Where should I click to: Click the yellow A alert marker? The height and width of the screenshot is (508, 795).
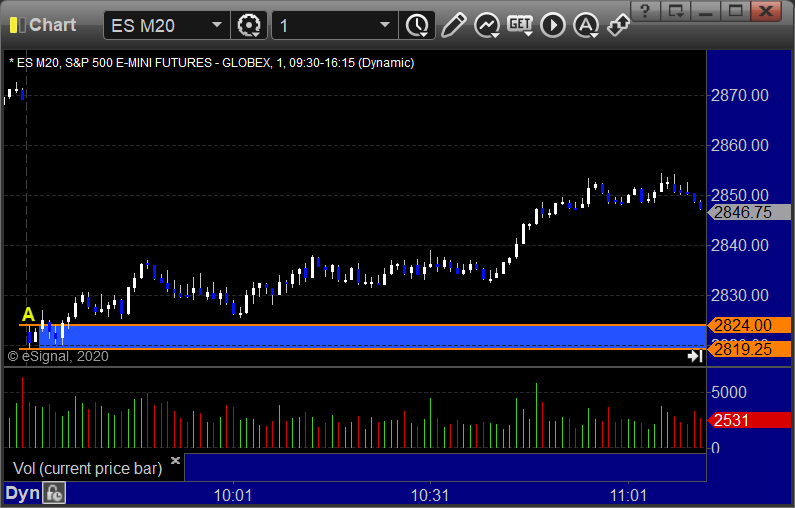point(28,314)
